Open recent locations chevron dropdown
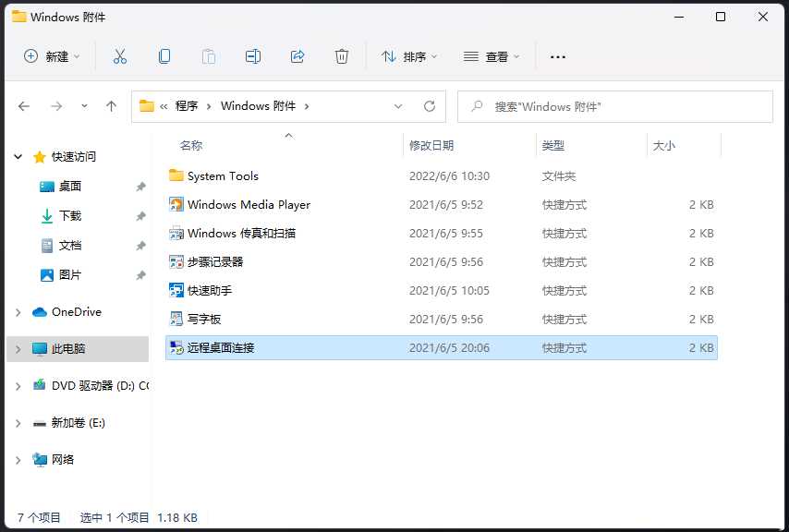Image resolution: width=789 pixels, height=532 pixels. 84,106
